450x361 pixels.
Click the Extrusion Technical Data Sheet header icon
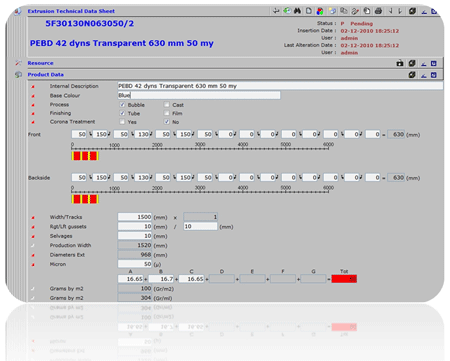[x=17, y=11]
